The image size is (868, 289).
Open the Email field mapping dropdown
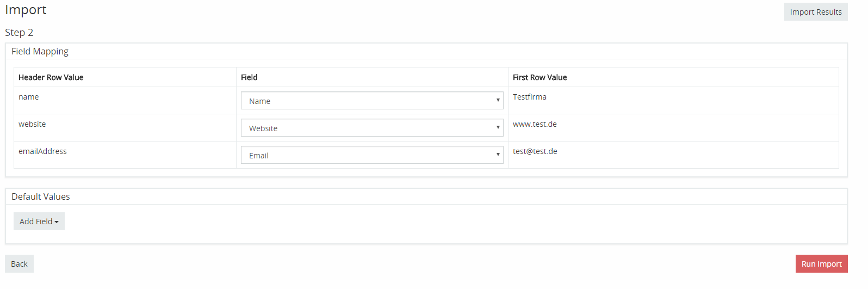372,155
